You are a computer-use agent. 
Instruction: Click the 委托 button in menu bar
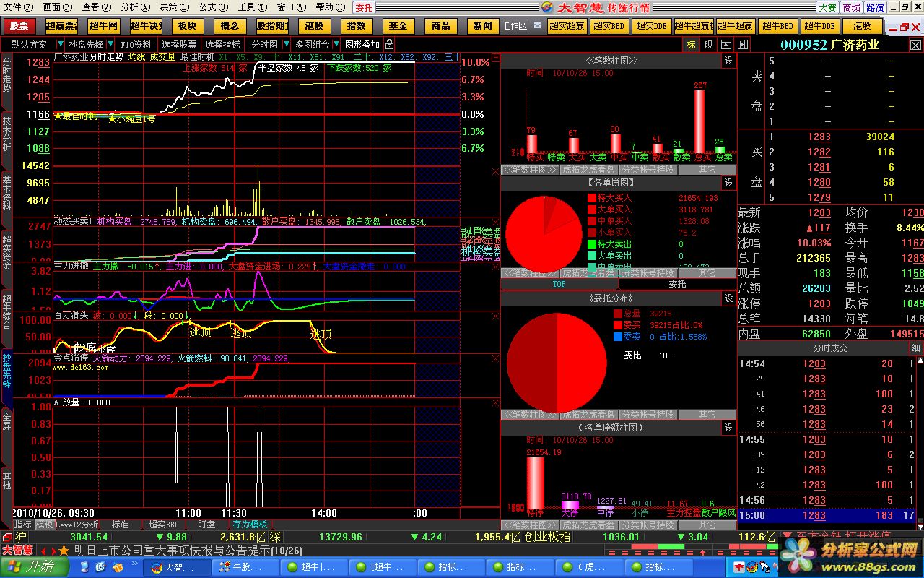(365, 7)
